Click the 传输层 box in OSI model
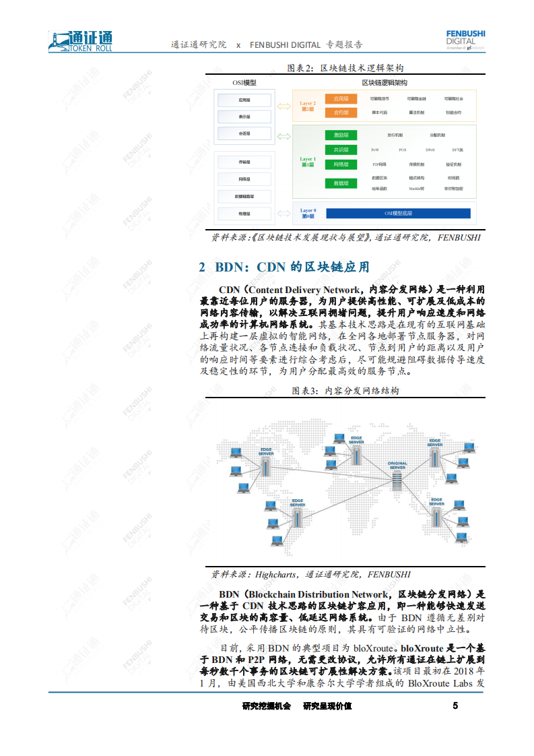This screenshot has width=534, height=756. click(244, 162)
